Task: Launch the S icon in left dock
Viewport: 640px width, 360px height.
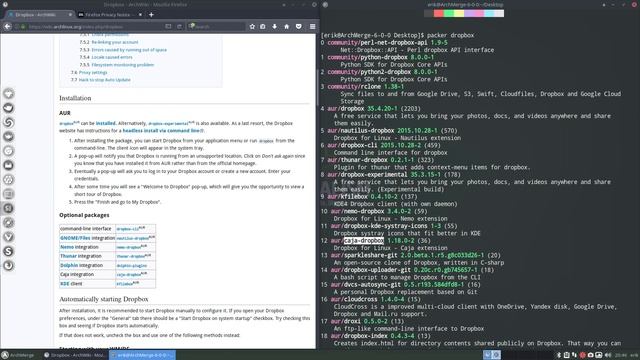Action: 8,251
